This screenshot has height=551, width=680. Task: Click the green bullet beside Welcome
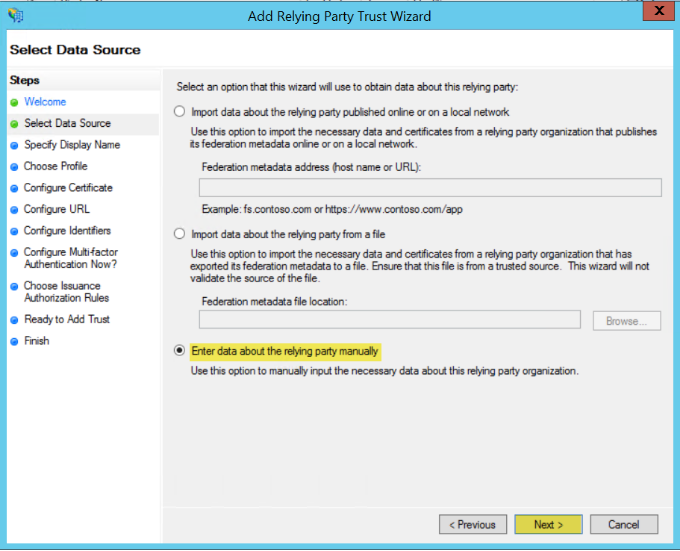(x=14, y=102)
